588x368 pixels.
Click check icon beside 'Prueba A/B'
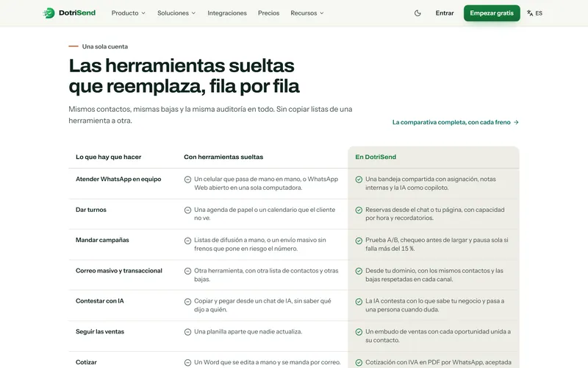359,241
